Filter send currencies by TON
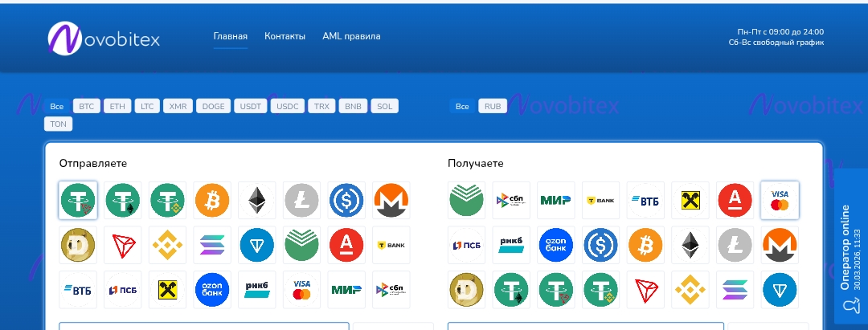The width and height of the screenshot is (868, 330). (58, 124)
